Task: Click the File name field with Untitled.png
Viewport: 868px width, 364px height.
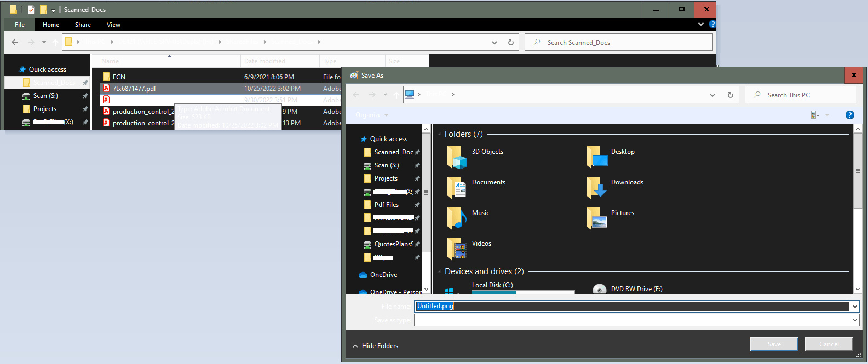Action: tap(632, 306)
